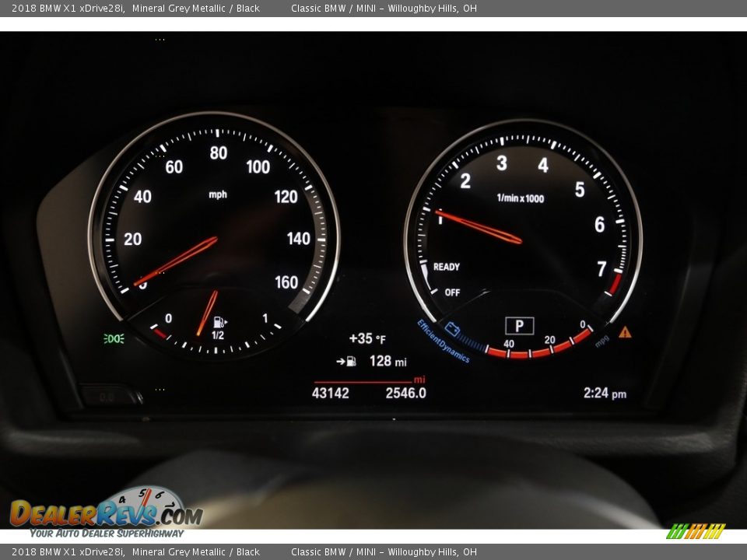The image size is (747, 560).
Task: Click the 1/2 label on fuel gauge
Action: point(218,335)
